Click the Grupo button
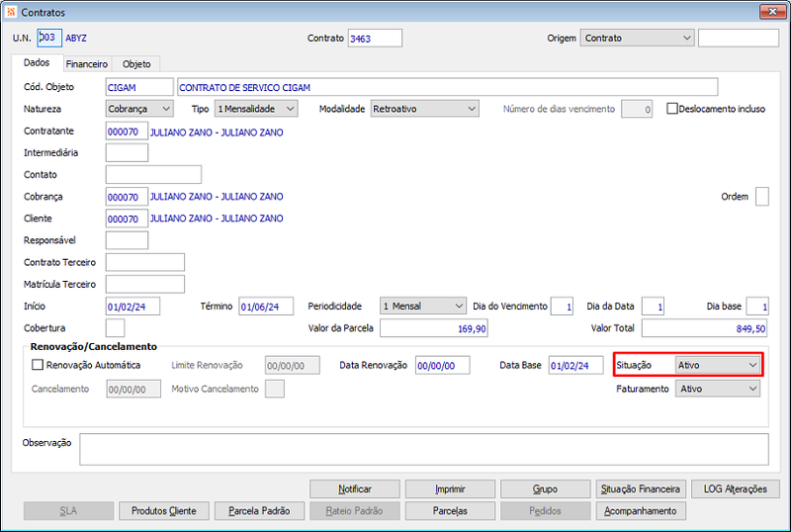Viewport: 791px width, 532px height. [546, 488]
